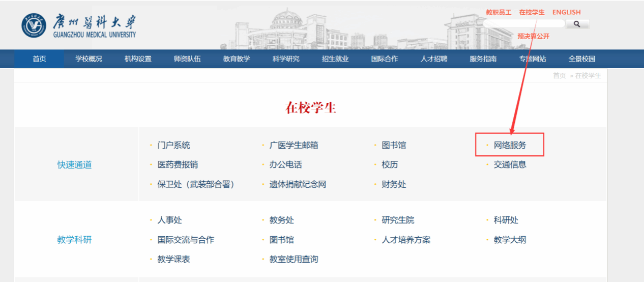This screenshot has width=644, height=282.
Task: Open the 人才培养方案 link
Action: [406, 240]
